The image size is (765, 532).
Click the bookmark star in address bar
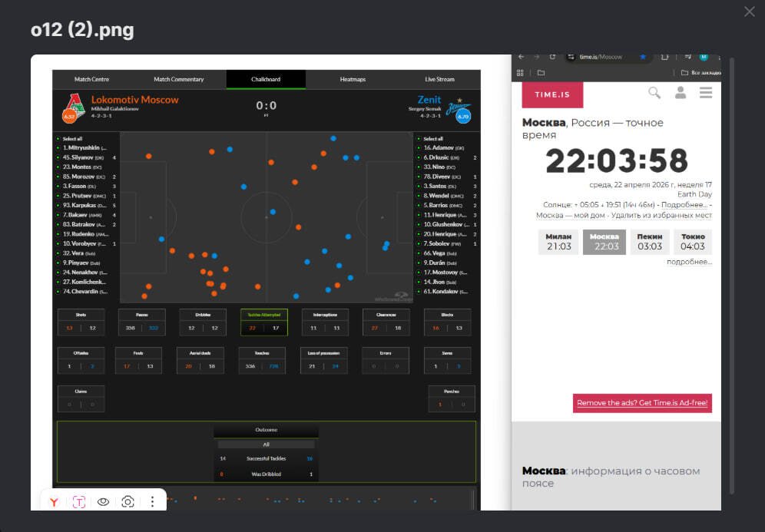pyautogui.click(x=643, y=57)
